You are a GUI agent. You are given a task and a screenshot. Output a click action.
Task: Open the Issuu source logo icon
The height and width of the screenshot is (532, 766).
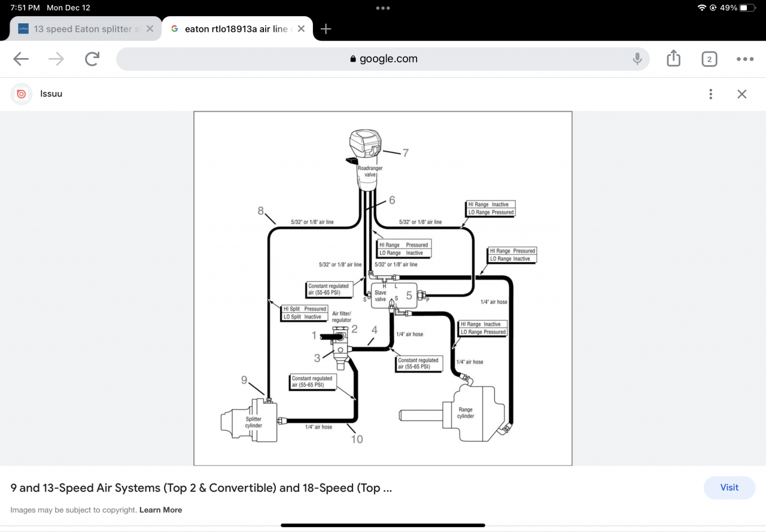point(22,94)
